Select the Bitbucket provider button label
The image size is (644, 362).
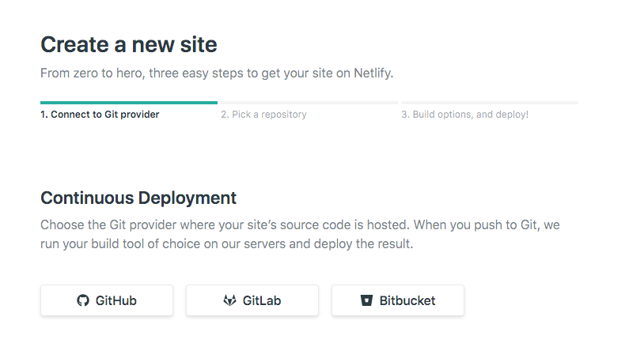coord(407,300)
